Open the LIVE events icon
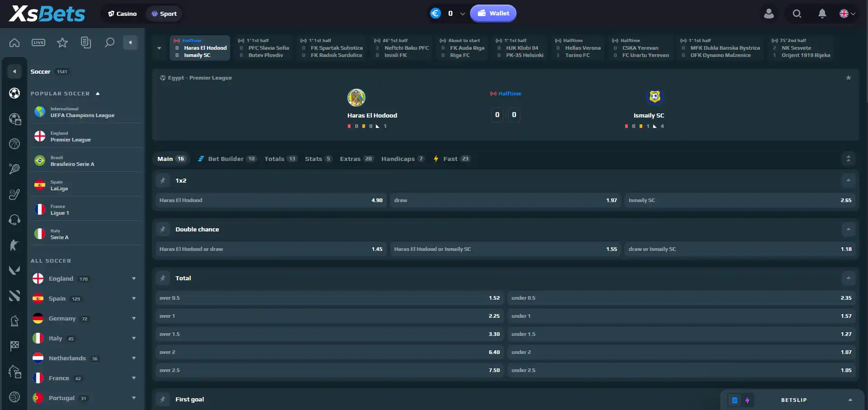Viewport: 868px width, 410px height. pyautogui.click(x=38, y=42)
